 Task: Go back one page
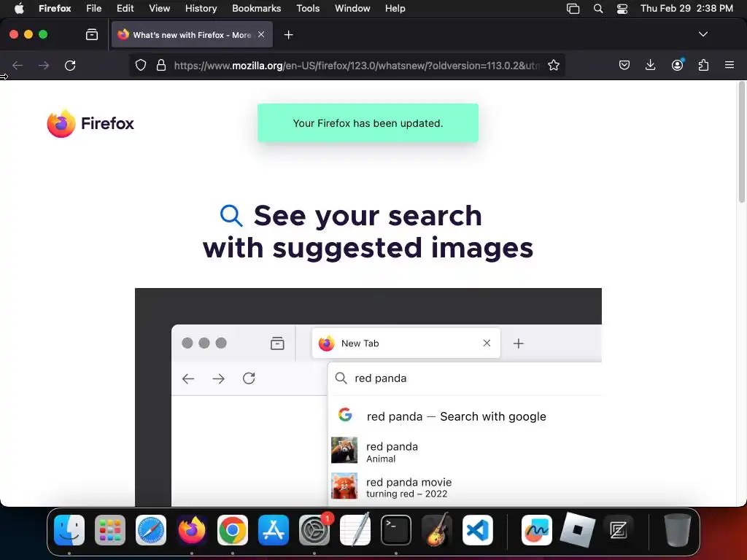click(18, 65)
